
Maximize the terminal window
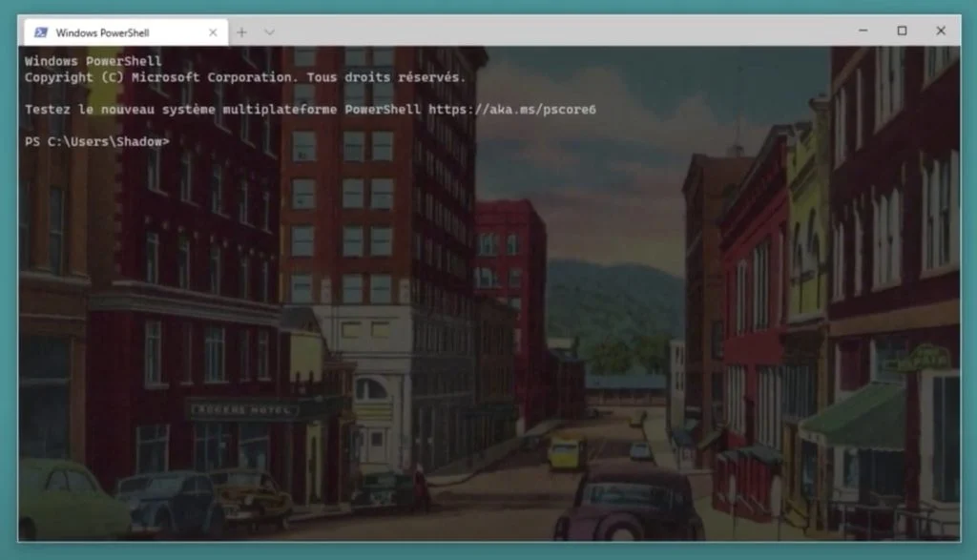(x=902, y=31)
